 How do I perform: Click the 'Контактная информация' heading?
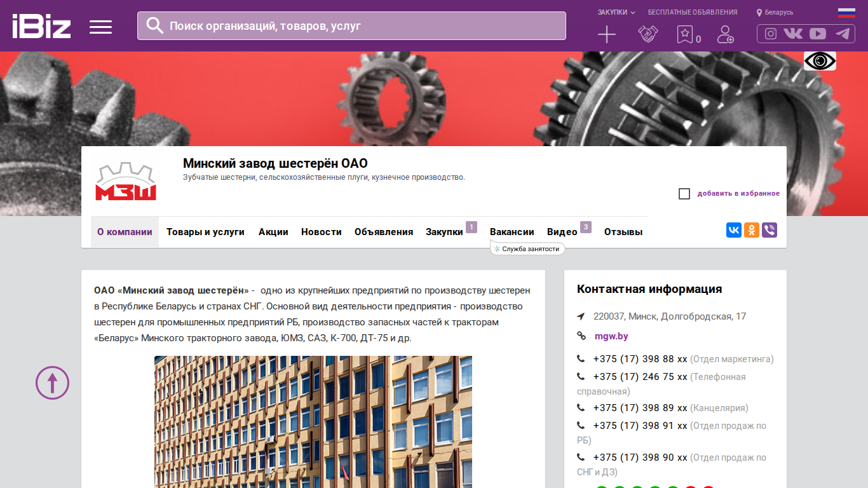[649, 289]
